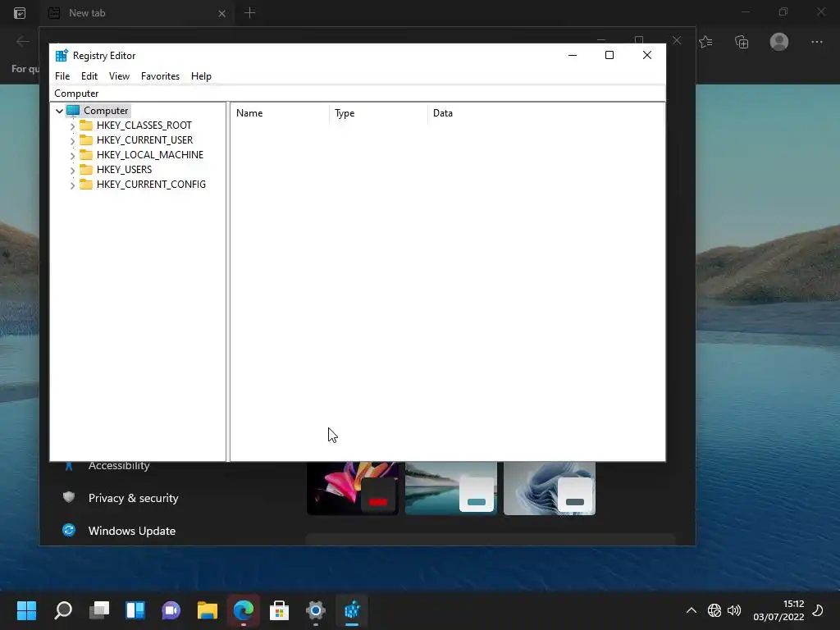Click the HKEY_LOCAL_MACHINE folder icon

[x=85, y=155]
